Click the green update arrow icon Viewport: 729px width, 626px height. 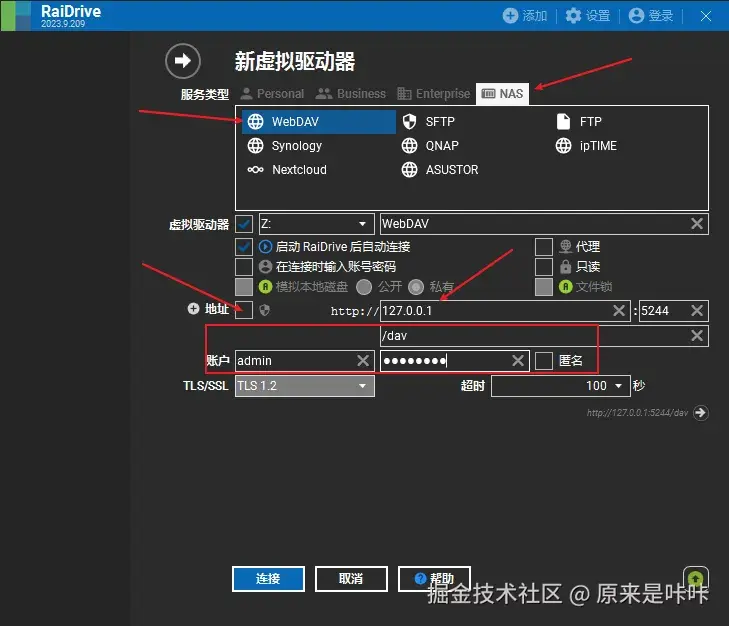(x=696, y=579)
